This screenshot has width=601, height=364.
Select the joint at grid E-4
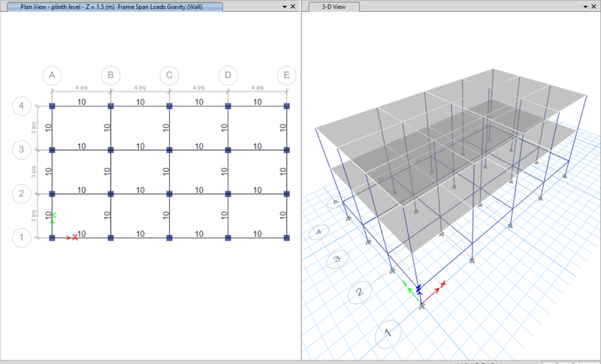coord(287,106)
